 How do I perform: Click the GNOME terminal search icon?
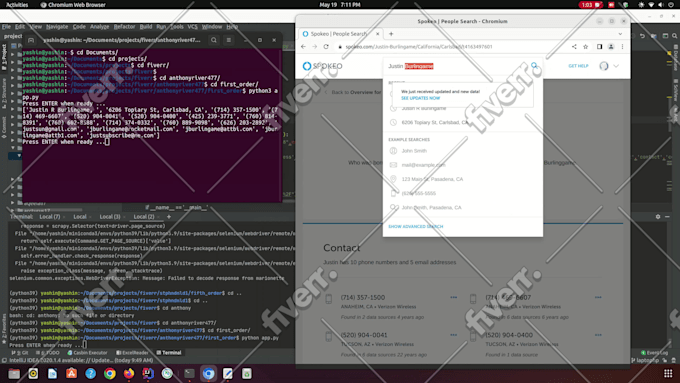coord(214,40)
